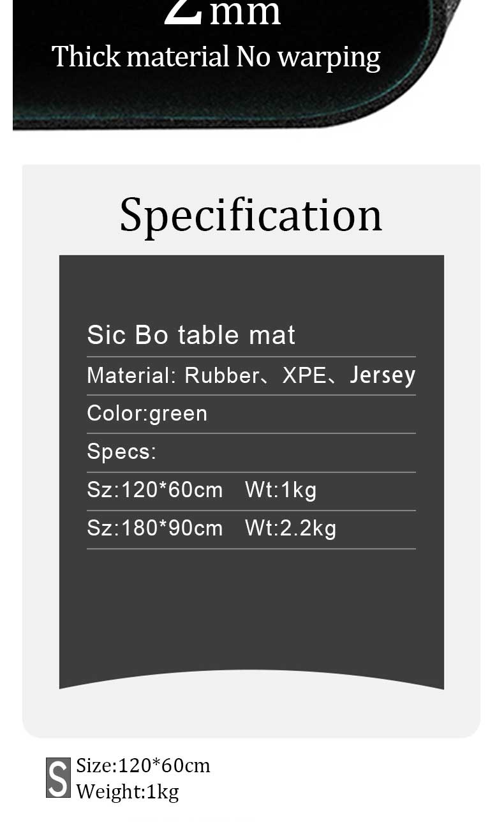This screenshot has height=822, width=504.
Task: Click 'Thick material No warping' text
Action: click(x=216, y=57)
